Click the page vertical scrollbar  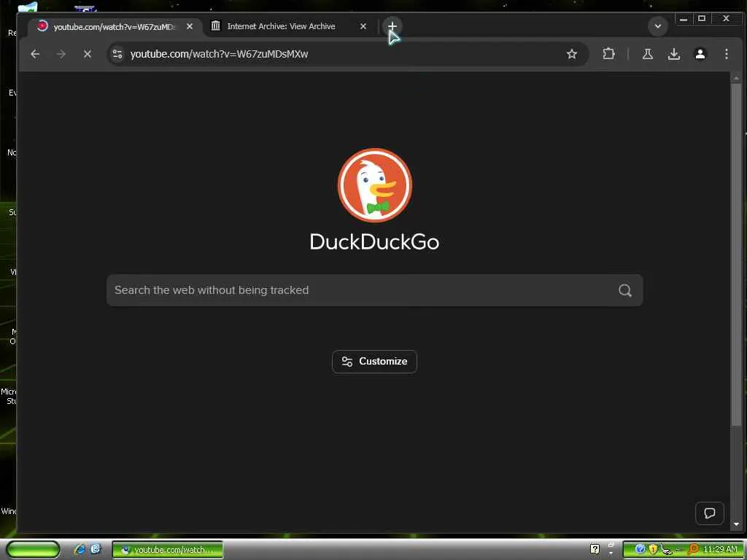[737, 254]
